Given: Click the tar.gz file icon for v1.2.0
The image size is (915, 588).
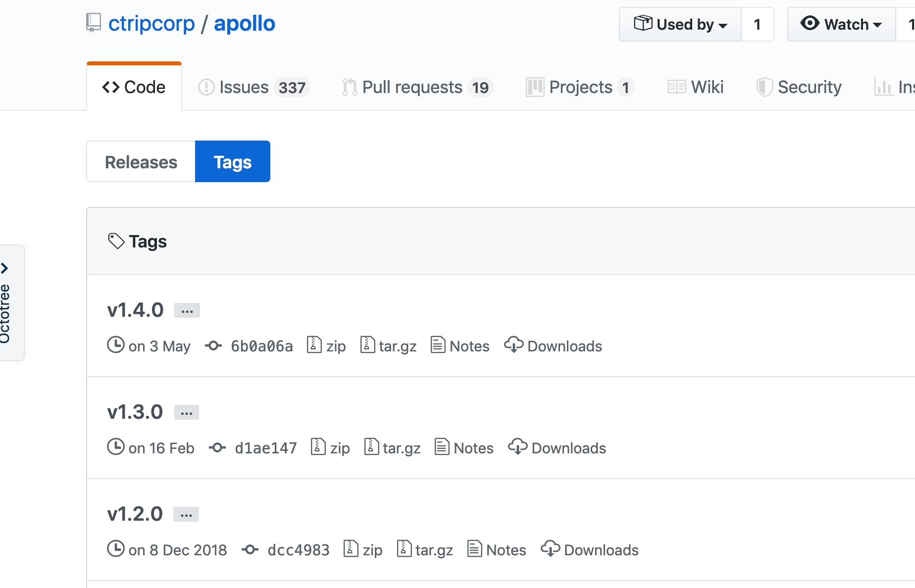Looking at the screenshot, I should coord(404,549).
